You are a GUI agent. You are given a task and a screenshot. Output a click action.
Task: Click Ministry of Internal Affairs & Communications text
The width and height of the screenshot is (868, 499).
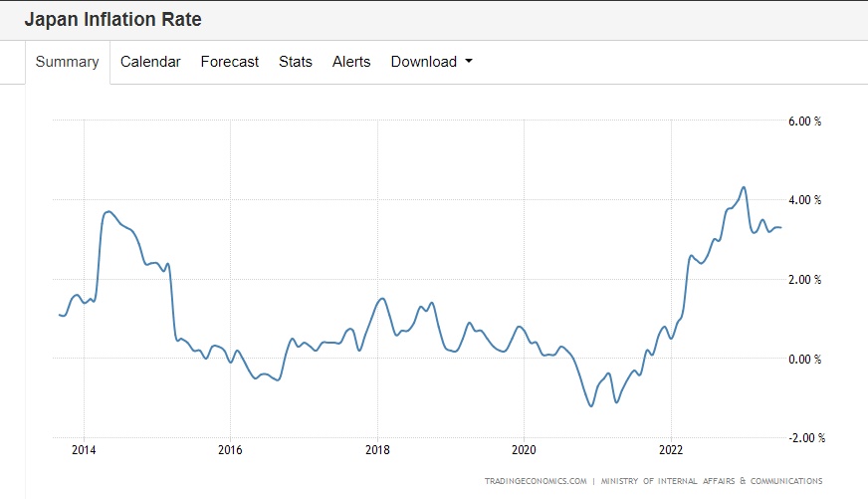712,481
